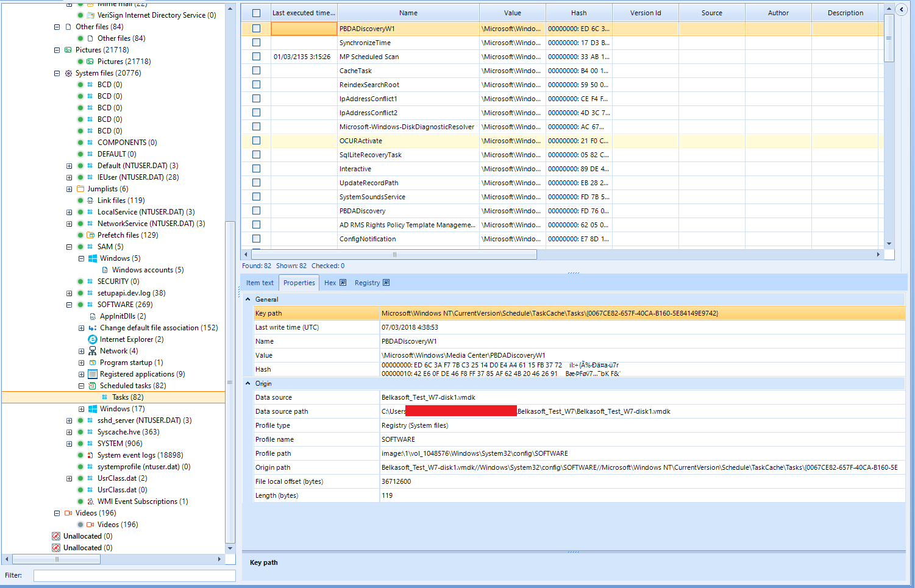The image size is (915, 588).
Task: Click the System files gear icon
Action: coord(68,73)
